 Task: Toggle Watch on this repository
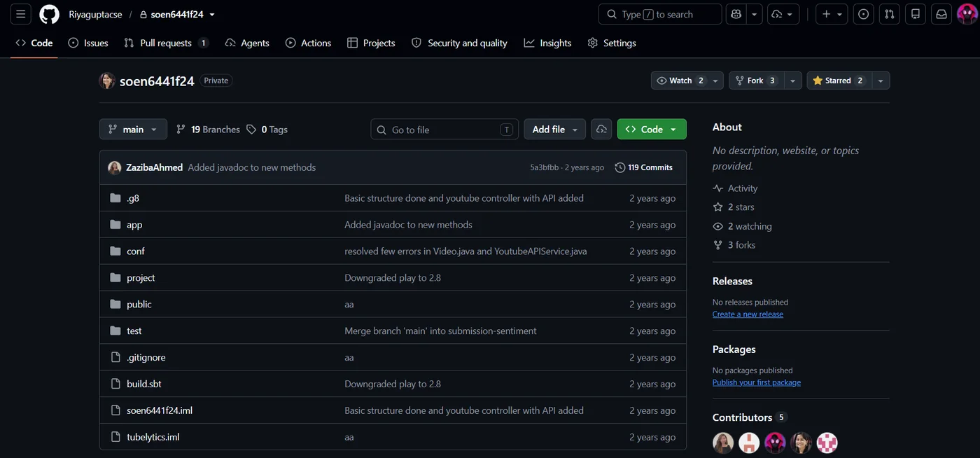tap(680, 81)
